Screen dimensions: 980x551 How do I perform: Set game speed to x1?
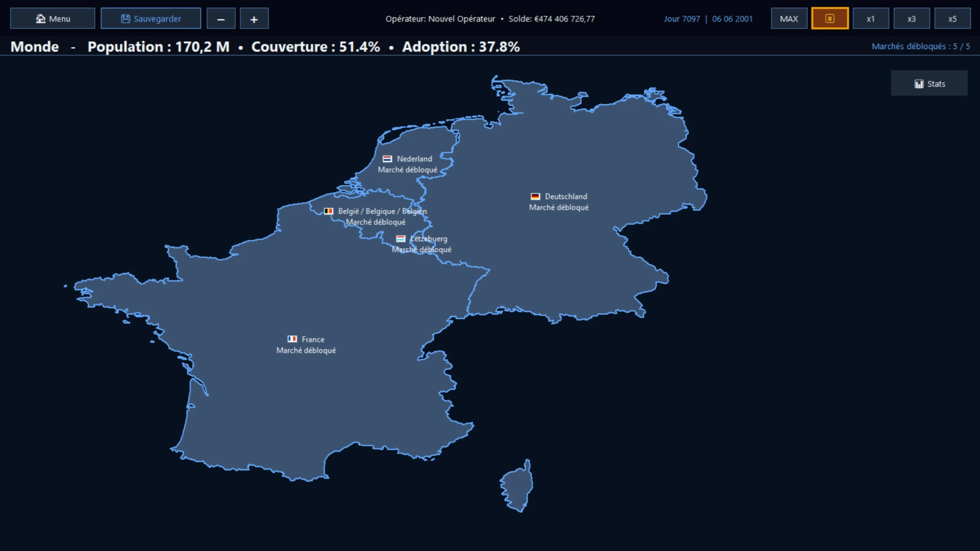pyautogui.click(x=871, y=18)
